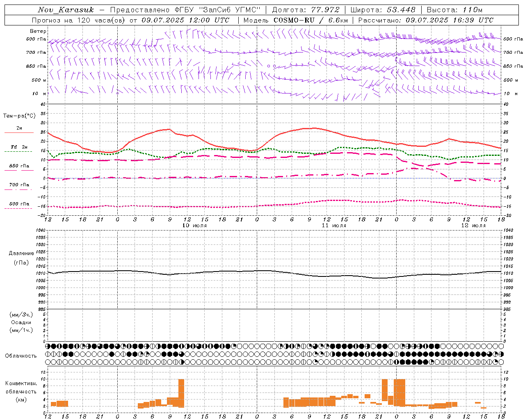Viewport: 525px width, 420px height.
Task: Click the 'Высота: 110м' header field
Action: (454, 10)
